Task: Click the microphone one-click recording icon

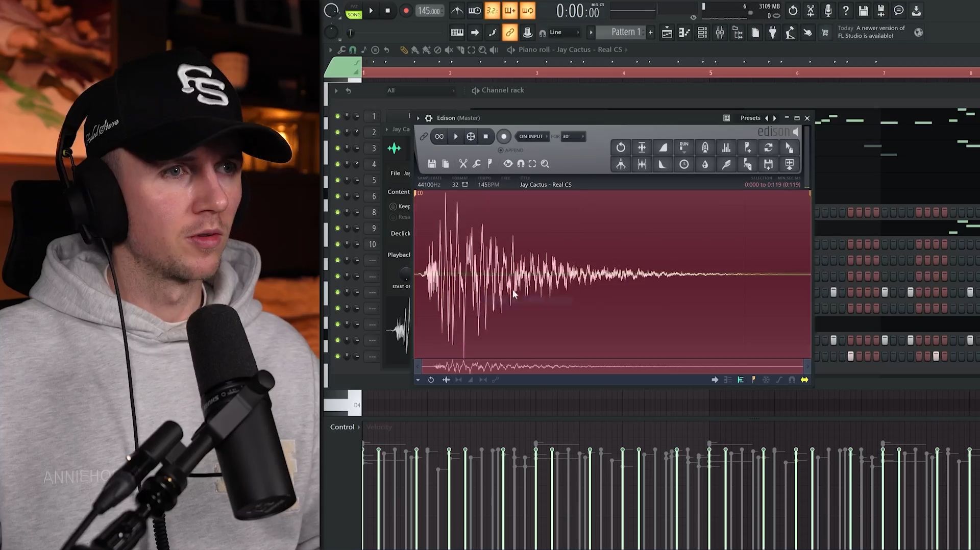Action: pos(828,10)
